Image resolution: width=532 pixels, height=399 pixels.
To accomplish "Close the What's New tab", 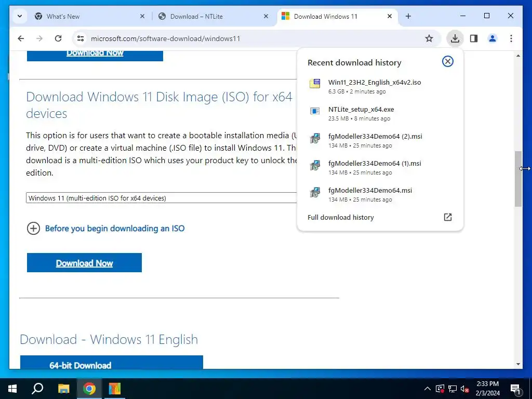I will click(x=142, y=16).
